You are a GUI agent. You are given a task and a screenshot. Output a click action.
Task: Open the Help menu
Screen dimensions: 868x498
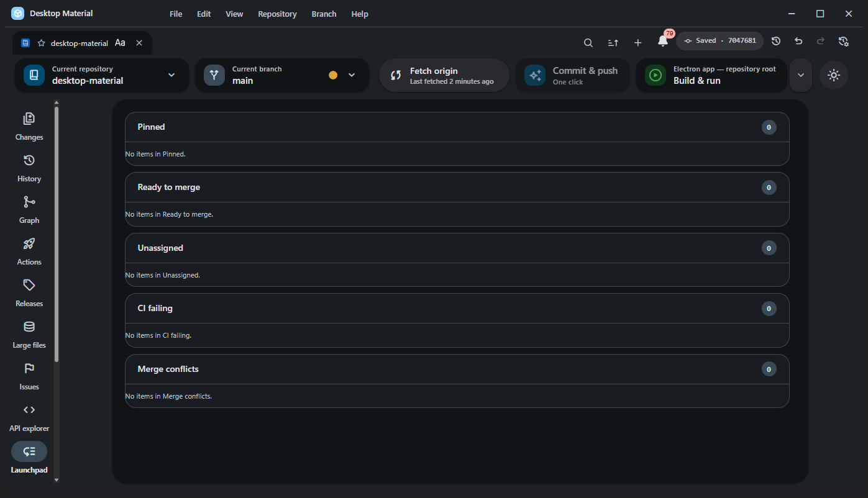tap(360, 14)
